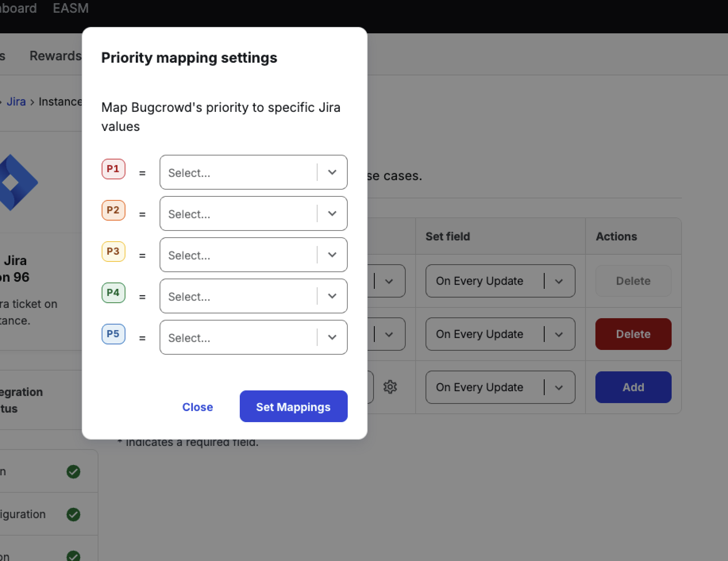Click the blue Add button

pyautogui.click(x=633, y=387)
